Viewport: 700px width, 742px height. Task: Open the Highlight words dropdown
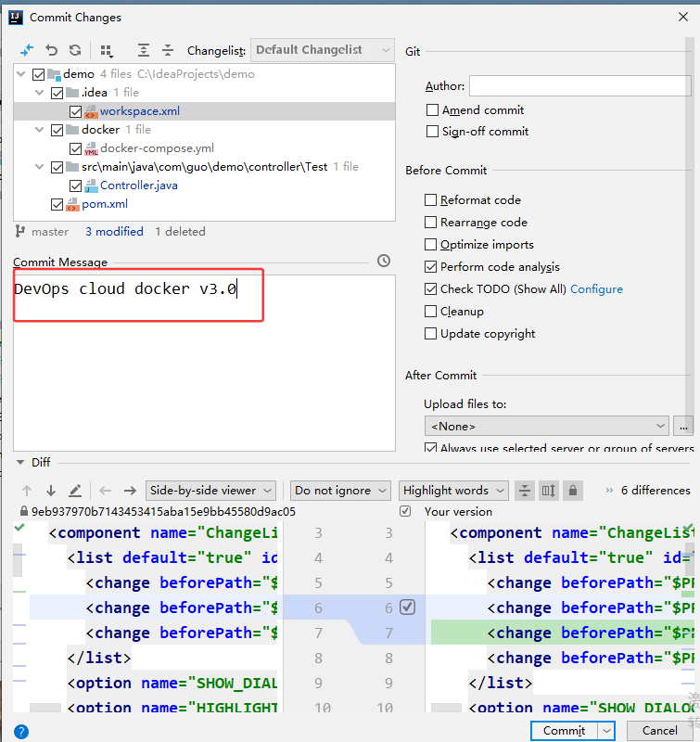click(x=453, y=491)
